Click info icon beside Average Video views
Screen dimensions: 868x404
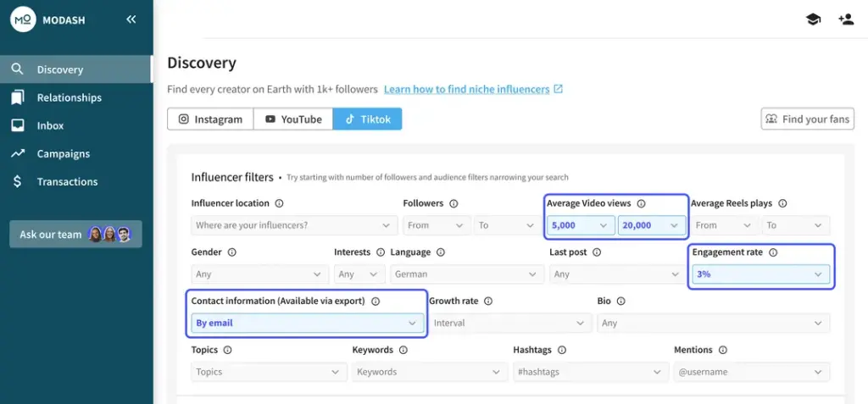642,203
